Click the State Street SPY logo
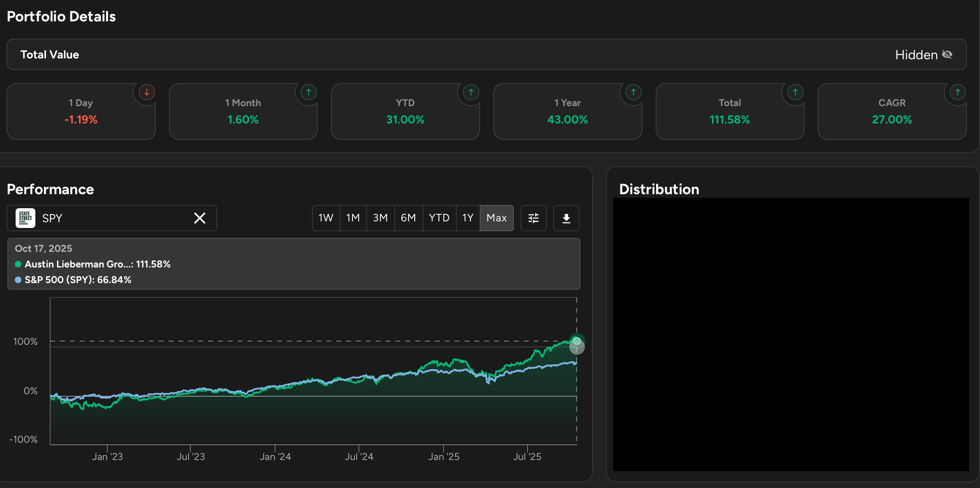 coord(25,218)
